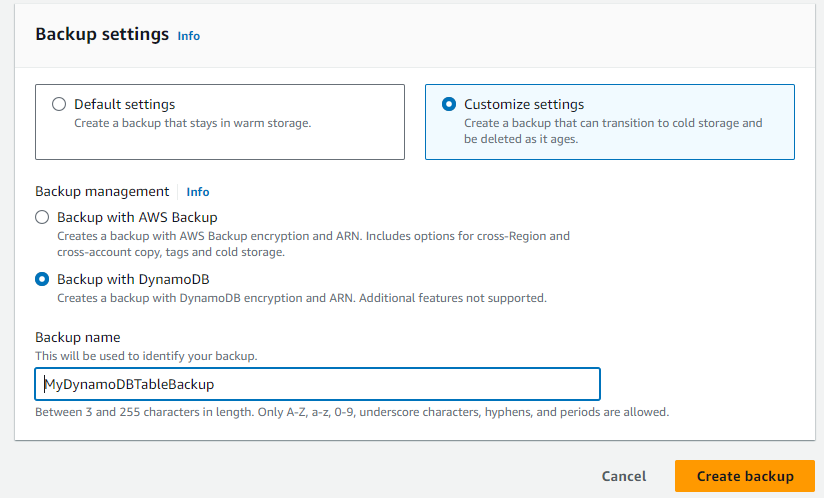Screen dimensions: 824x498
Task: Click the Customize settings tile title
Action: point(524,104)
